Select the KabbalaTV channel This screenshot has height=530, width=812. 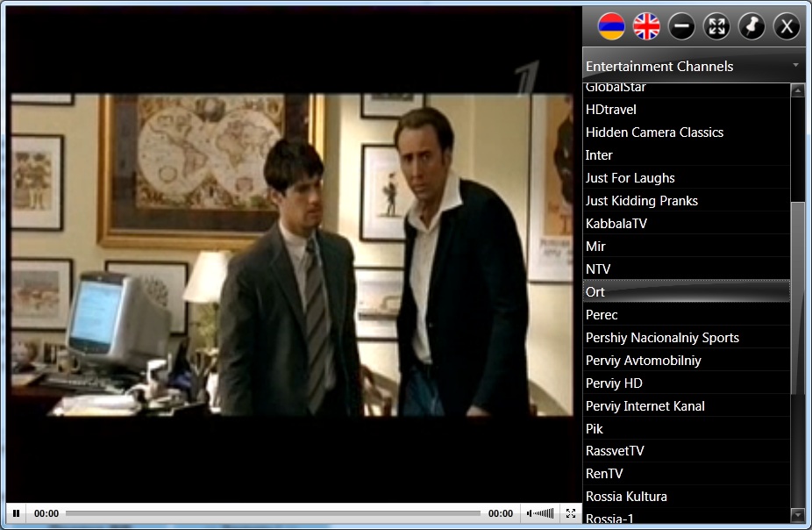tap(686, 223)
